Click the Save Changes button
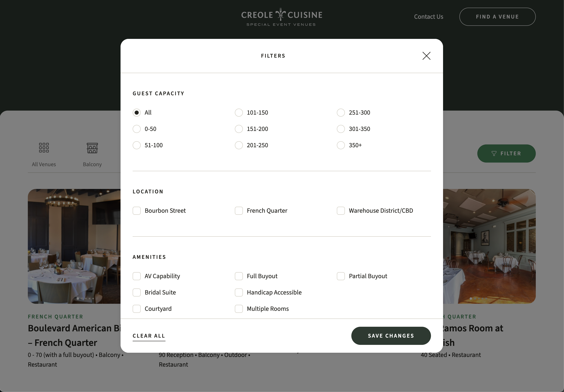The height and width of the screenshot is (392, 564). [391, 336]
